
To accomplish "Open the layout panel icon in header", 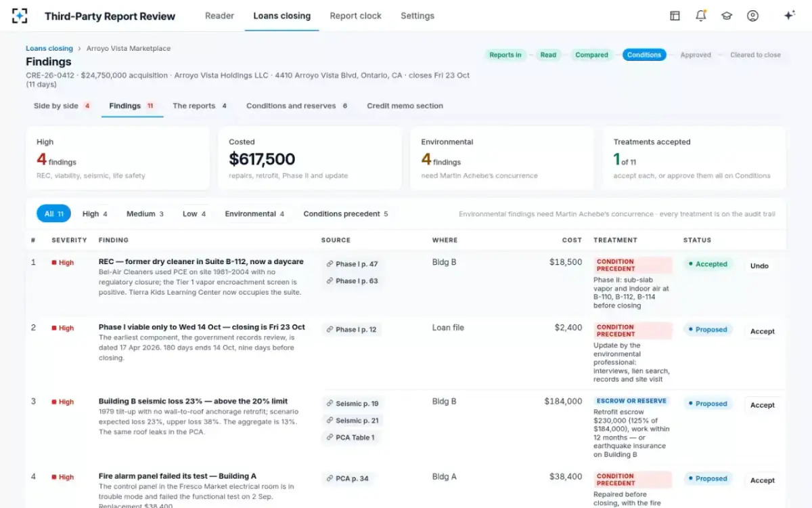I will (675, 16).
